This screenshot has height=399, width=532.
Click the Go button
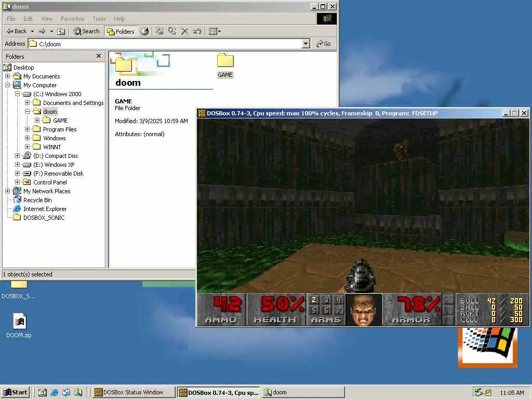click(x=324, y=44)
